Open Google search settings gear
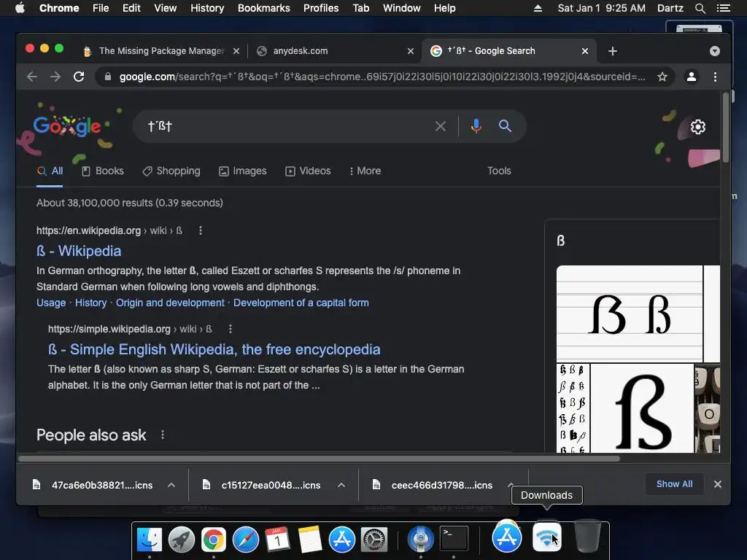The width and height of the screenshot is (747, 560). (698, 127)
